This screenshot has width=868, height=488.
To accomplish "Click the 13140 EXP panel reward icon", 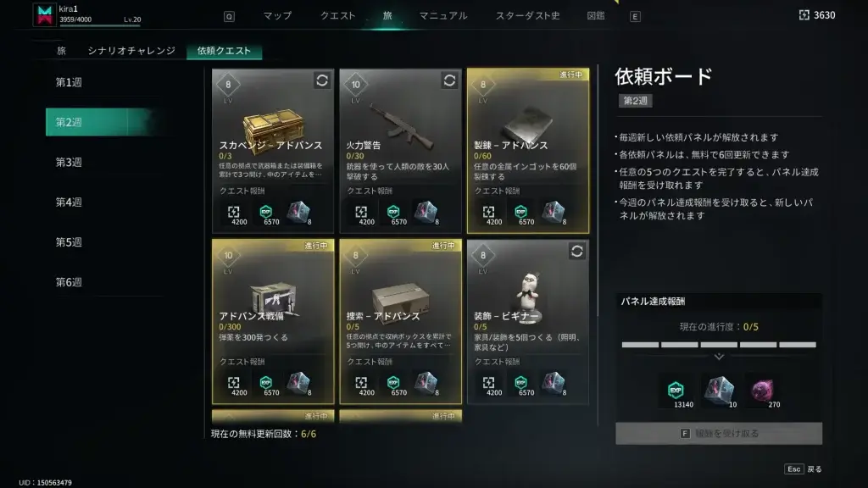I will pos(676,391).
